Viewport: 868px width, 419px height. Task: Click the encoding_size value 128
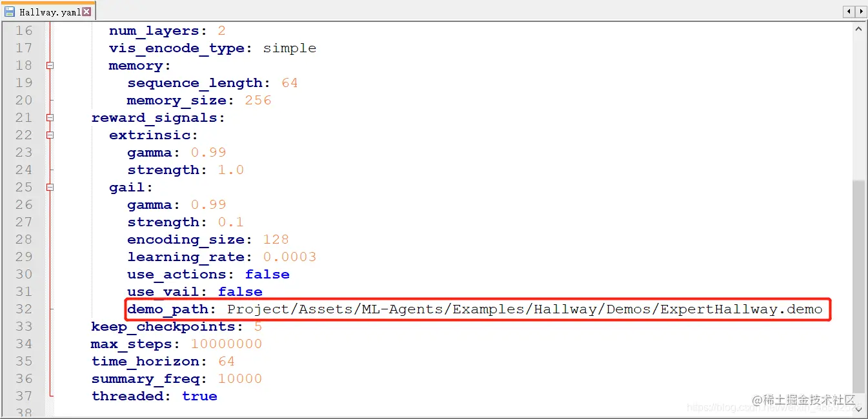click(276, 240)
